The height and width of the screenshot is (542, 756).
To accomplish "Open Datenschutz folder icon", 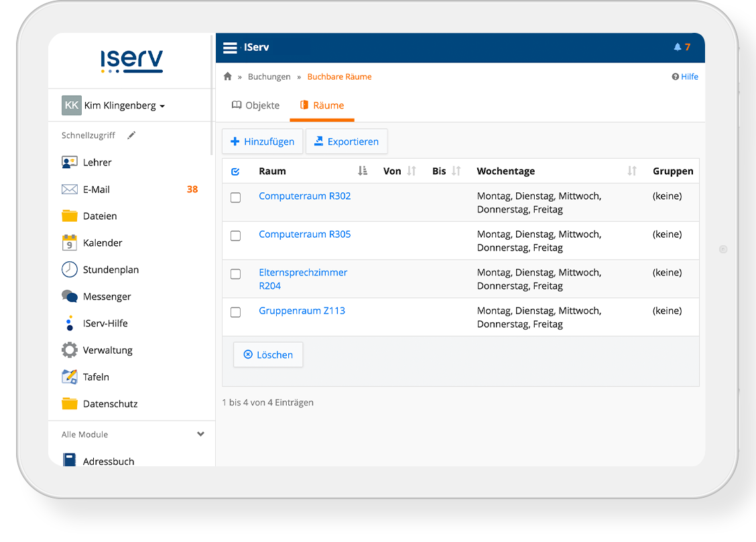I will tap(70, 403).
